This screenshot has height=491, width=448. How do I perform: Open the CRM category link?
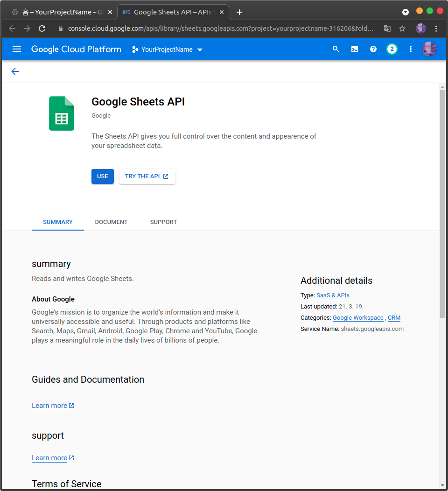click(x=394, y=318)
